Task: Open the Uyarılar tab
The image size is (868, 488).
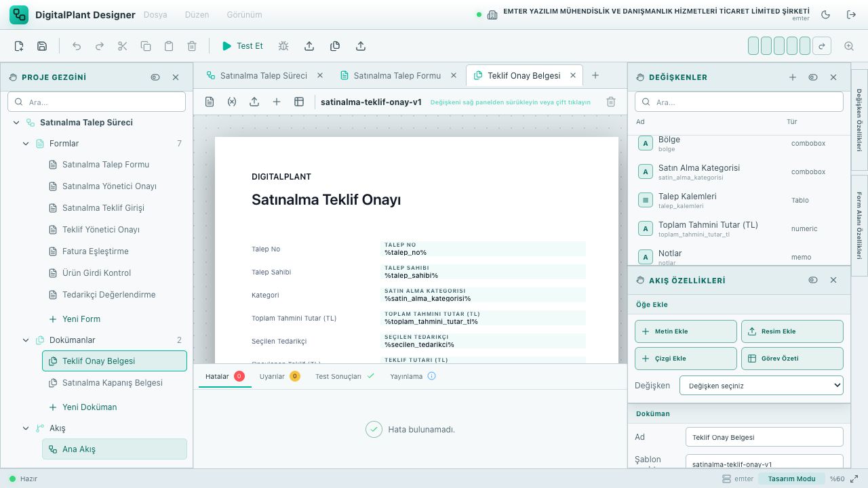Action: [x=279, y=376]
